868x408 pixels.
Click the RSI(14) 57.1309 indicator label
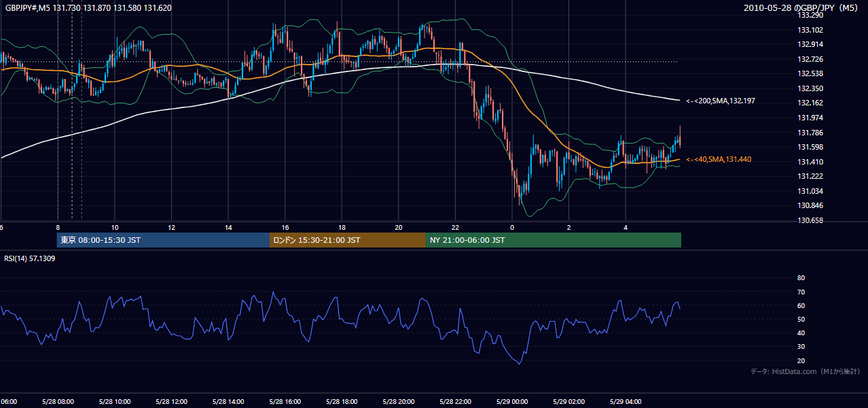30,258
